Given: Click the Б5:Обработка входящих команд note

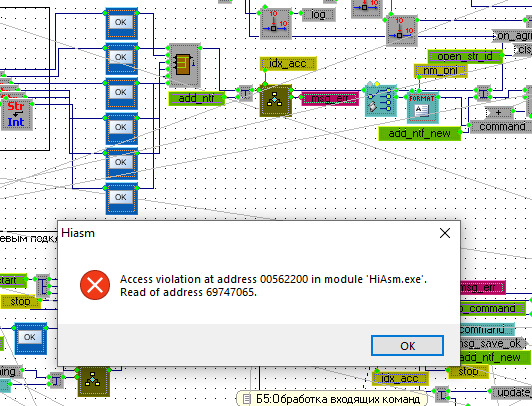Looking at the screenshot, I should click(x=332, y=399).
